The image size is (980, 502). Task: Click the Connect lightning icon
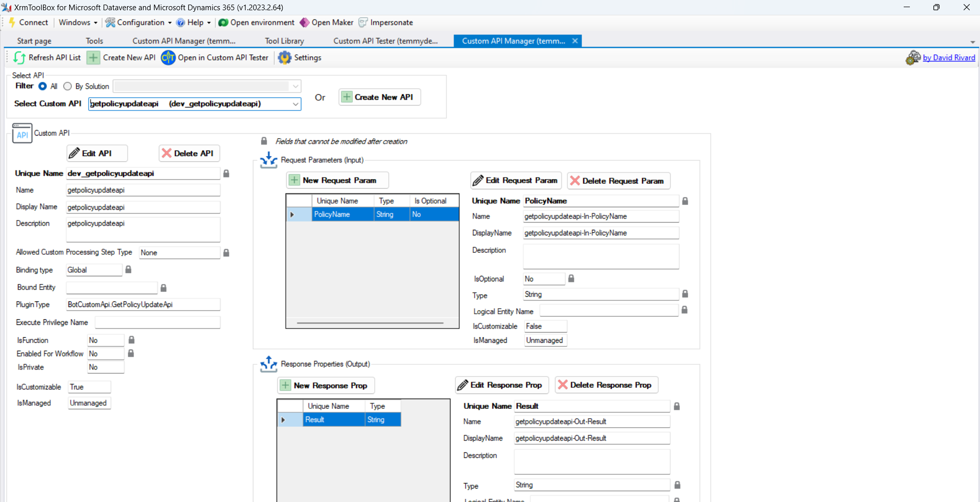point(12,23)
